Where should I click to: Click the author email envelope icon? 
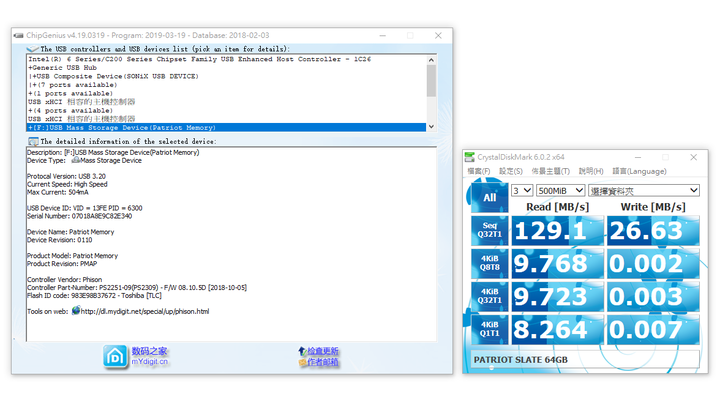click(x=303, y=362)
